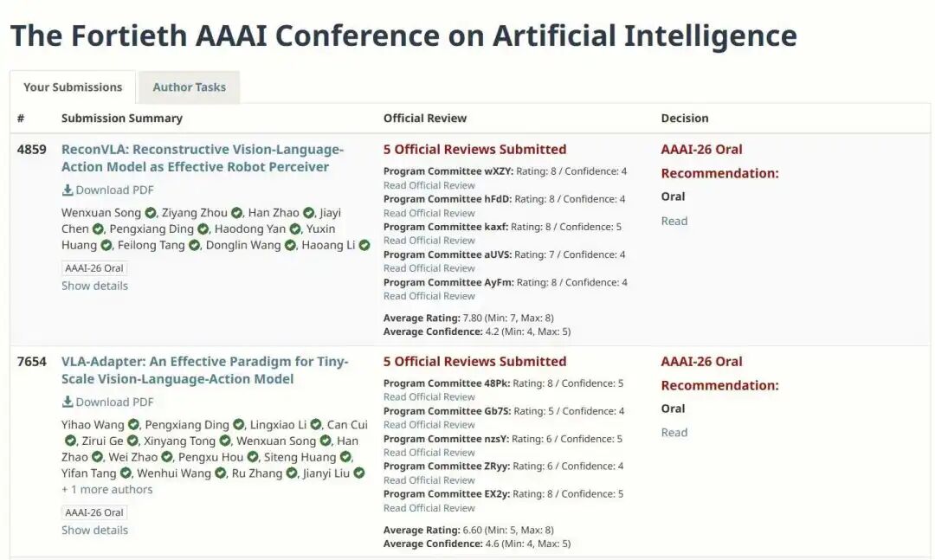Expand the '+ 1 more authors' list
Screen dimensions: 935x560
[x=106, y=489]
